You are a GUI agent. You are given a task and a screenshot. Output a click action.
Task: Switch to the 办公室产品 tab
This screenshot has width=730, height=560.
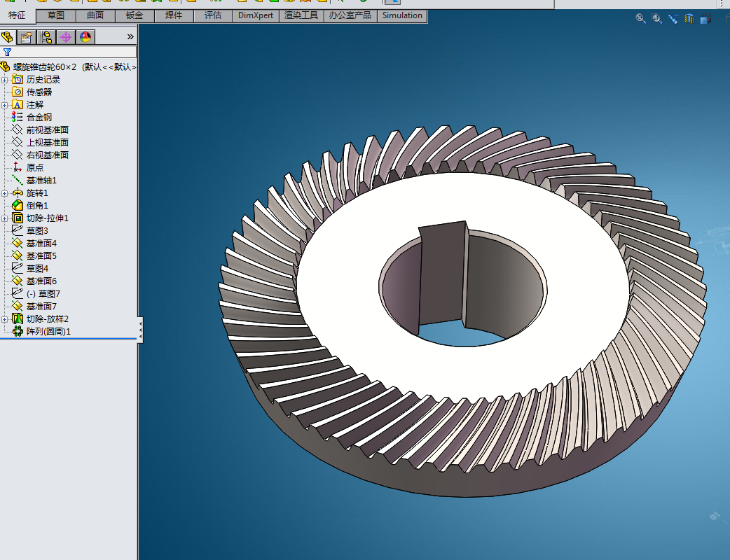coord(350,15)
